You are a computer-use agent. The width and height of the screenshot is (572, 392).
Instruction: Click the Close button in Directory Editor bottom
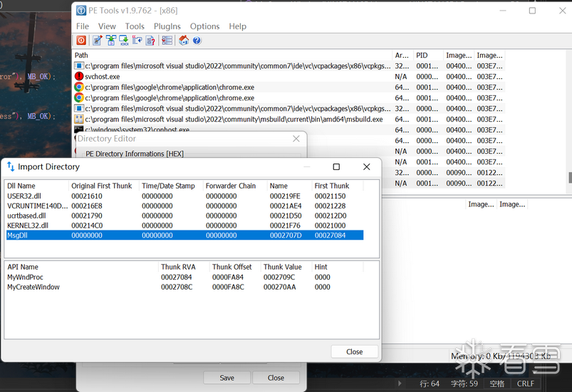point(276,378)
